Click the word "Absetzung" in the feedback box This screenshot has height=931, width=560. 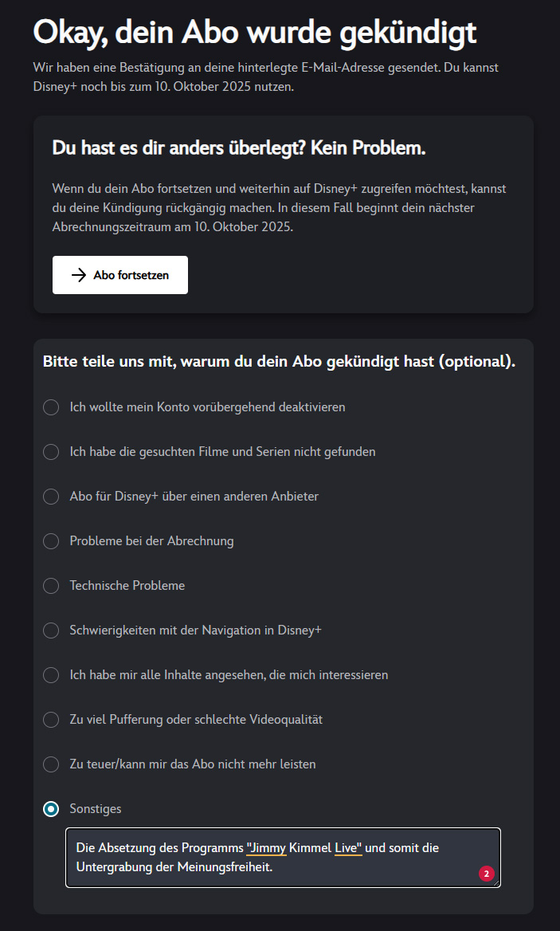coord(127,848)
